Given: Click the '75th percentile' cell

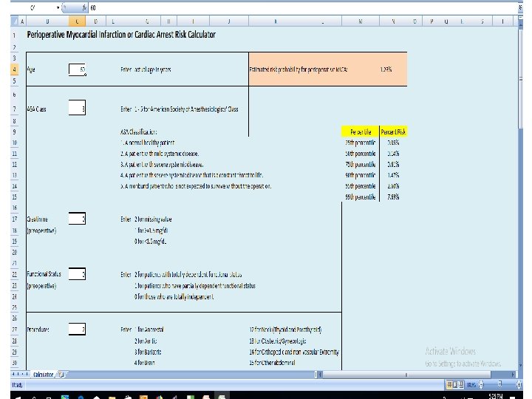Looking at the screenshot, I should [361, 165].
